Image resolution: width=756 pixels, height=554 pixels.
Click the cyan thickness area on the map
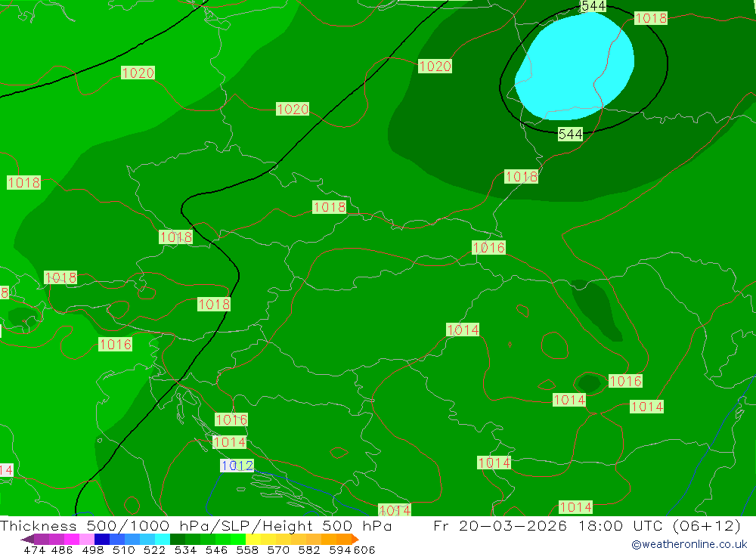(576, 67)
